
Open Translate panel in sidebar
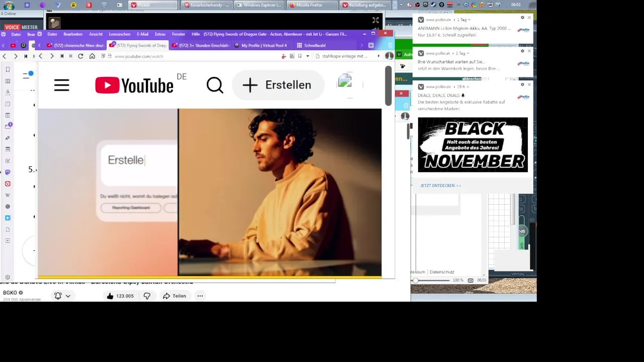(8, 138)
